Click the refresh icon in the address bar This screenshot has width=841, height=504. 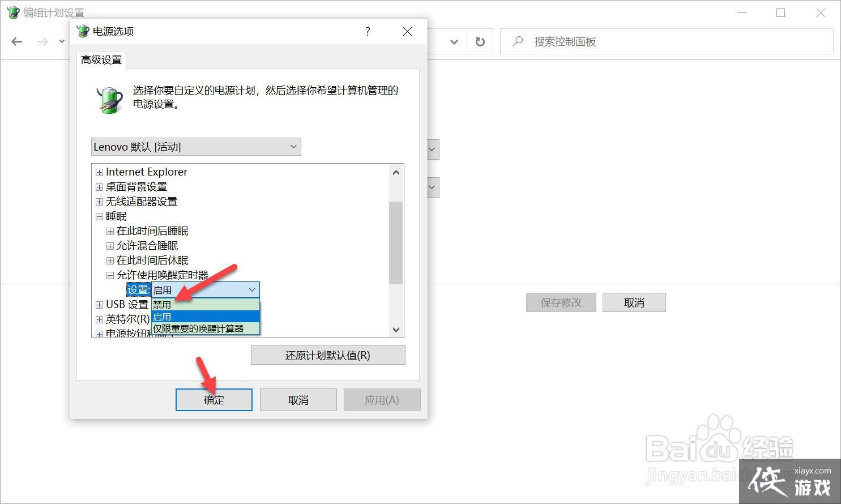coord(480,41)
